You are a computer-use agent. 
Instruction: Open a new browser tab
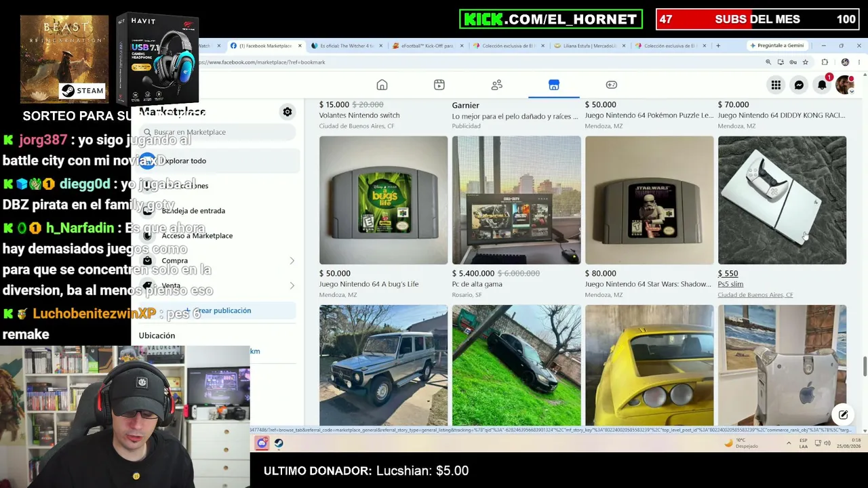pyautogui.click(x=718, y=45)
